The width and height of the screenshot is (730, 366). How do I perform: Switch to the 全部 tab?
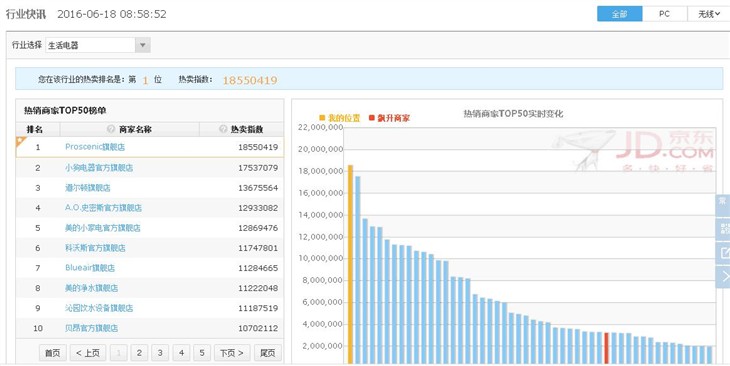620,14
